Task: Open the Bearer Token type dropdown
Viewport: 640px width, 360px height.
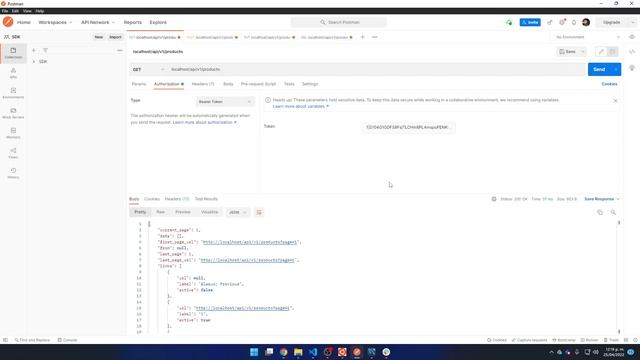Action: tap(225, 102)
